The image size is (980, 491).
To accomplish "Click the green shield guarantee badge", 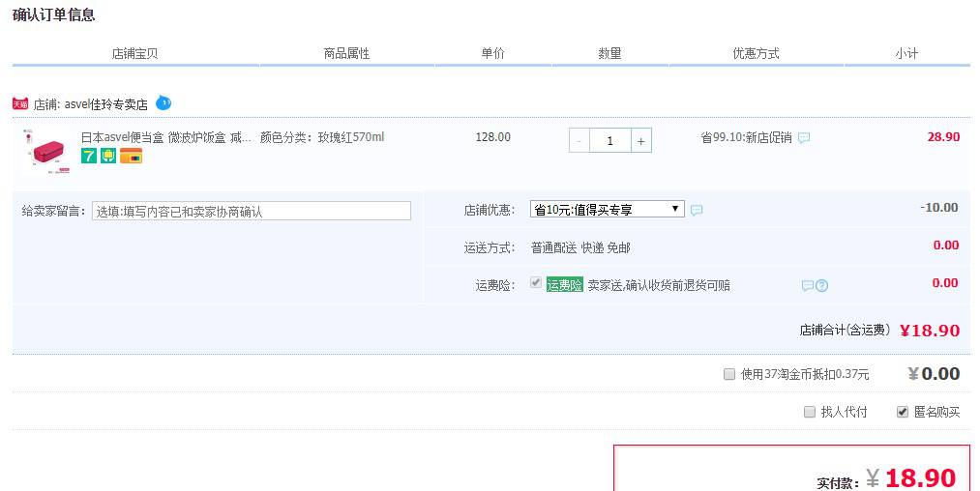I will click(x=108, y=156).
